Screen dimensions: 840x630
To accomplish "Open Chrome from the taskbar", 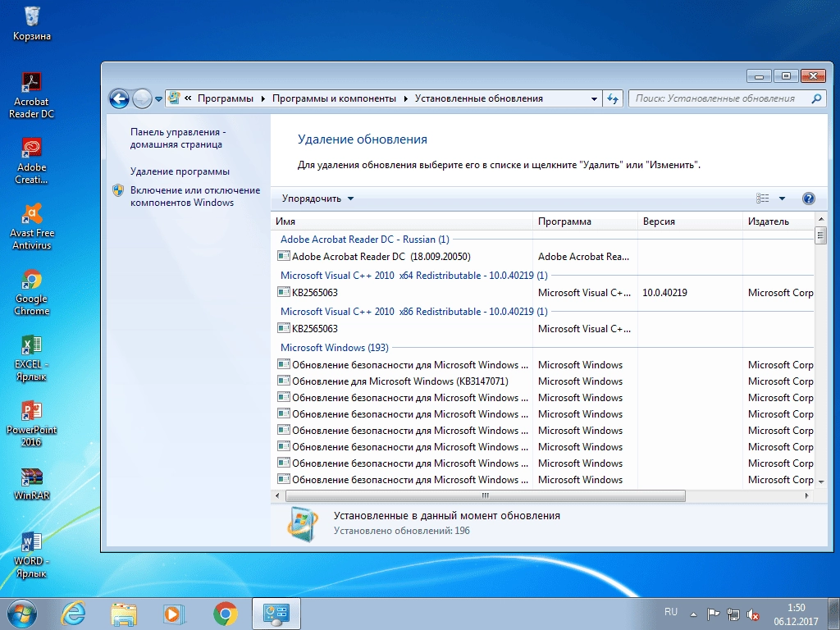I will (225, 614).
